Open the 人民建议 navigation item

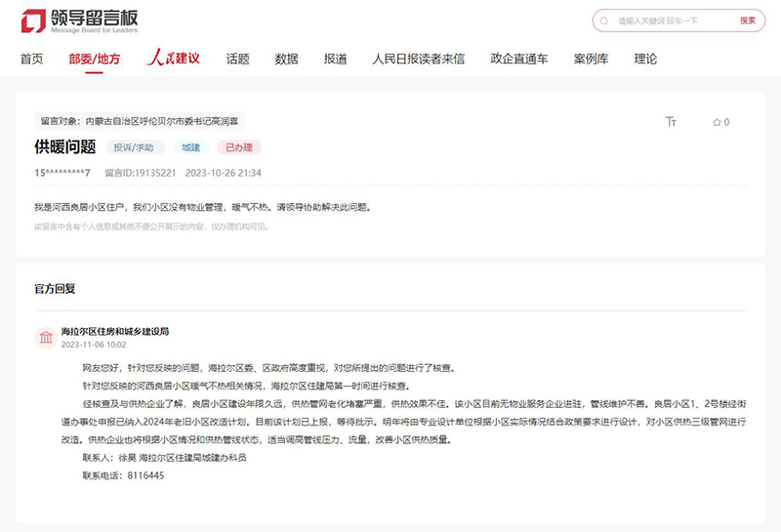[x=173, y=60]
